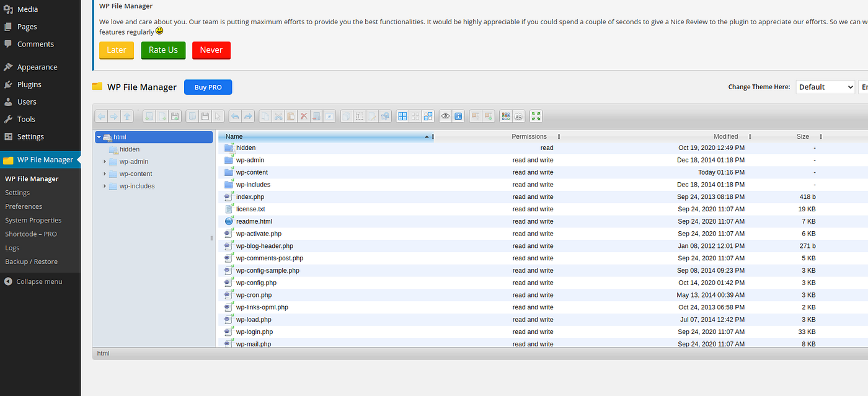Select the readme.html file row
868x396 pixels.
pyautogui.click(x=543, y=221)
